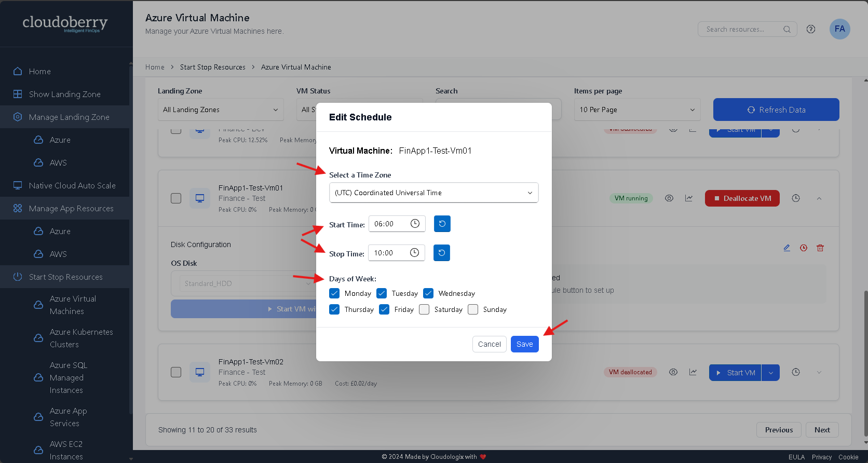This screenshot has height=463, width=868.
Task: Reset Start Time with refresh icon
Action: 442,224
